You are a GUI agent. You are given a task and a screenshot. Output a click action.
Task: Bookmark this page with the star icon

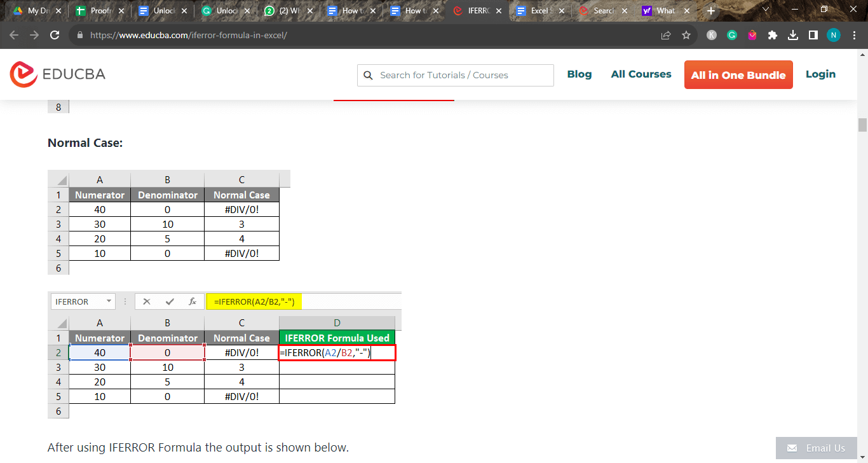click(686, 35)
